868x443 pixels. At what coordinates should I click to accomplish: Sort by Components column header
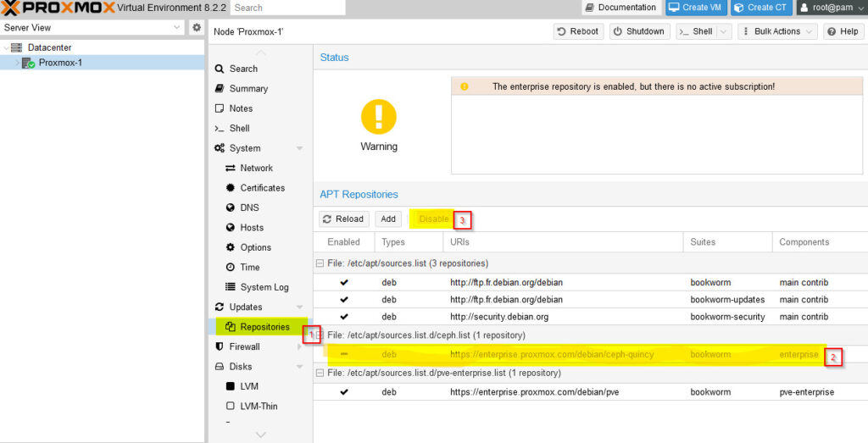[820, 242]
